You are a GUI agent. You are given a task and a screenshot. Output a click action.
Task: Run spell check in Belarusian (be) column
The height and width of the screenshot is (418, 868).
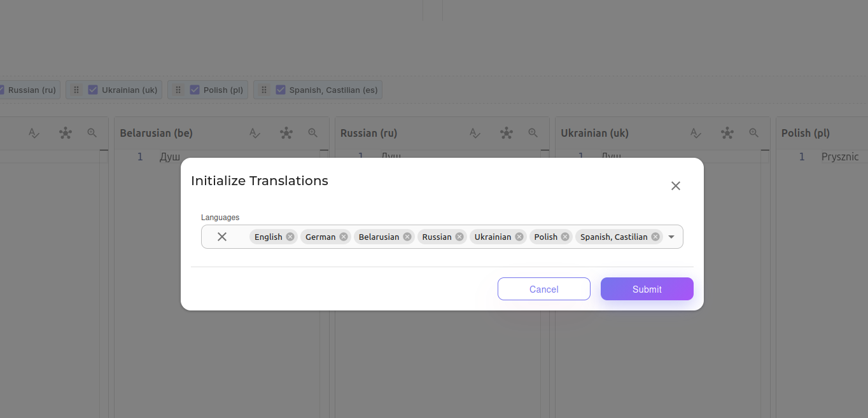(255, 133)
